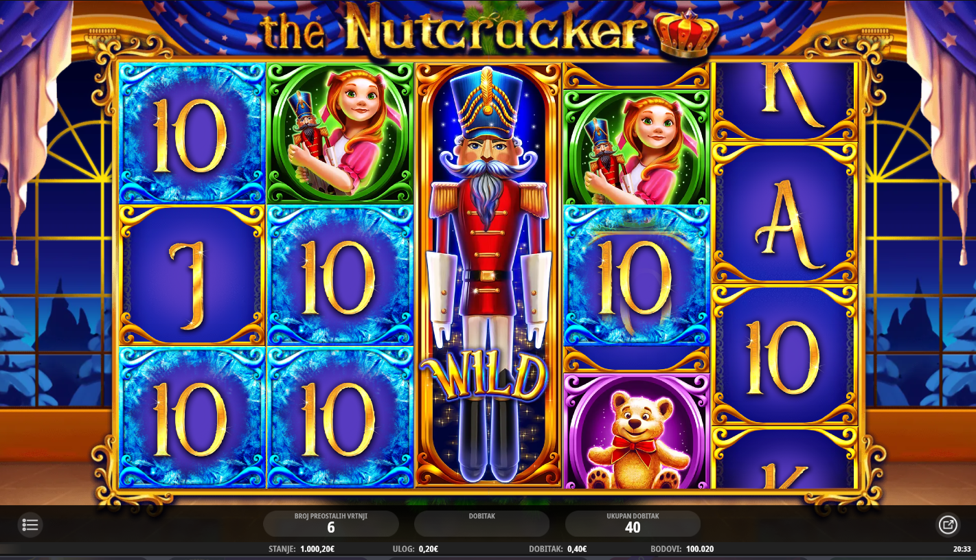Click the exit game icon
The image size is (976, 560).
tap(948, 525)
